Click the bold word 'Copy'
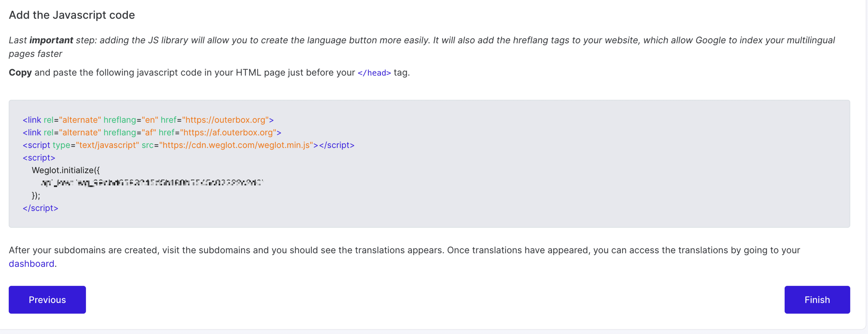This screenshot has width=868, height=334. (20, 73)
